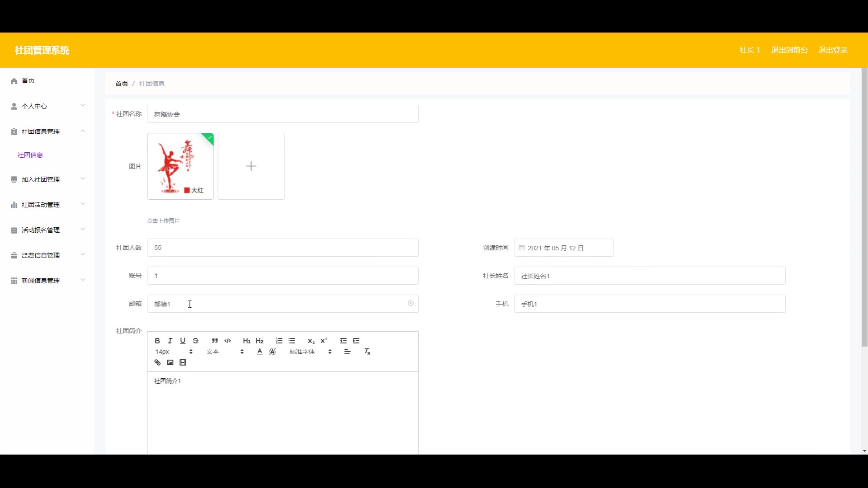Screen dimensions: 868x488
Task: Open the 首页 sidebar menu item
Action: [28, 80]
